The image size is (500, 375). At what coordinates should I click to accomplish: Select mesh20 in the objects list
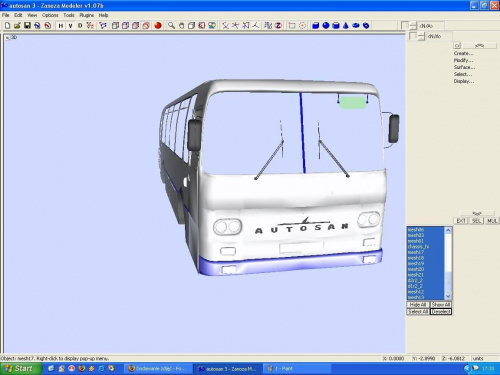[x=426, y=269]
